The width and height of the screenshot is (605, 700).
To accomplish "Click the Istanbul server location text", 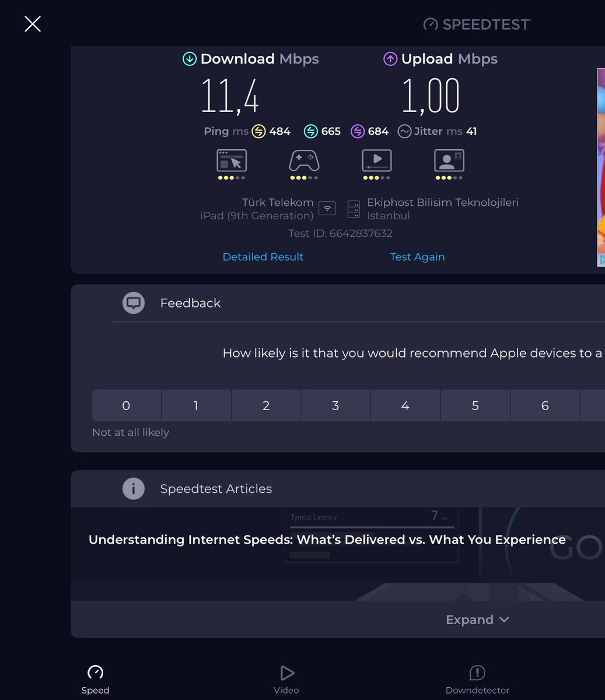I will click(x=389, y=216).
